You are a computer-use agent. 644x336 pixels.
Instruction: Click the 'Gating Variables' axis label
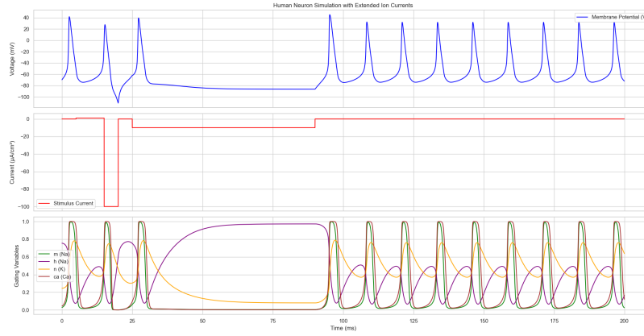(17, 266)
